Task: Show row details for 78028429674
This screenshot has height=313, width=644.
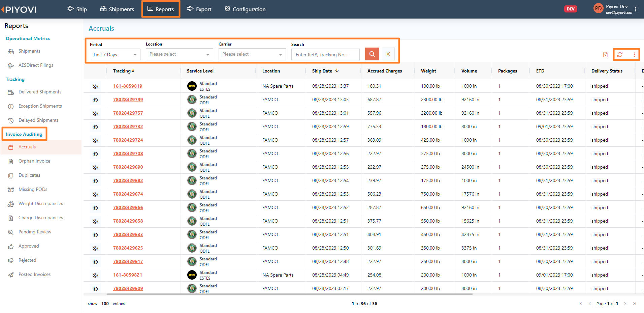Action: point(95,194)
